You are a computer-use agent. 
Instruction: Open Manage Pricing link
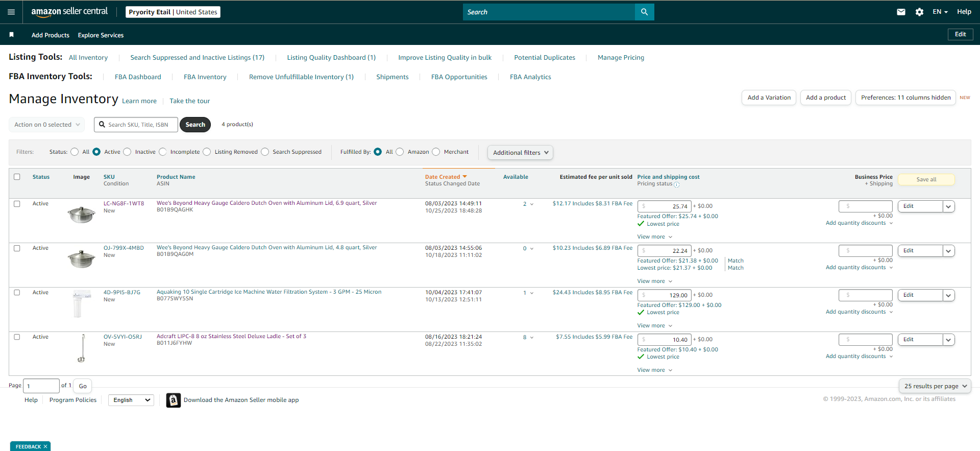click(621, 58)
